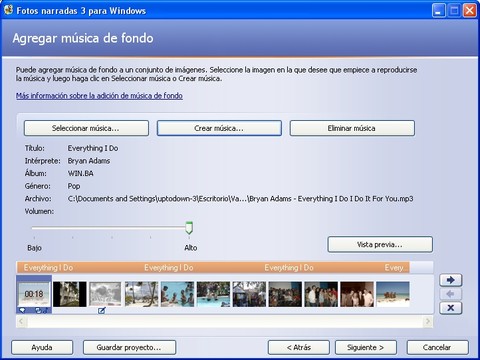Click Eliminar música button
Image resolution: width=480 pixels, height=360 pixels.
[x=352, y=128]
